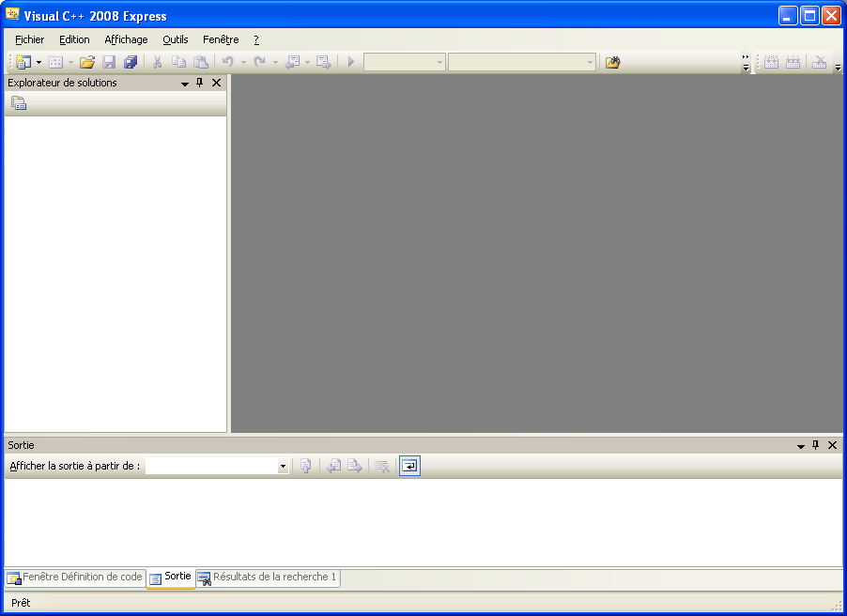Expand the New Project dropdown arrow
Screen dimensions: 847x616
point(38,62)
